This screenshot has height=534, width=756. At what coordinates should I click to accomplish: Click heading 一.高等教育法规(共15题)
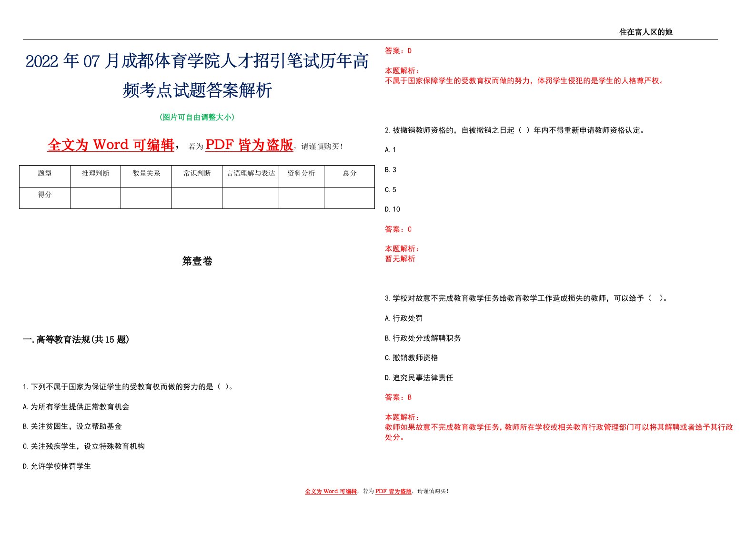point(76,340)
